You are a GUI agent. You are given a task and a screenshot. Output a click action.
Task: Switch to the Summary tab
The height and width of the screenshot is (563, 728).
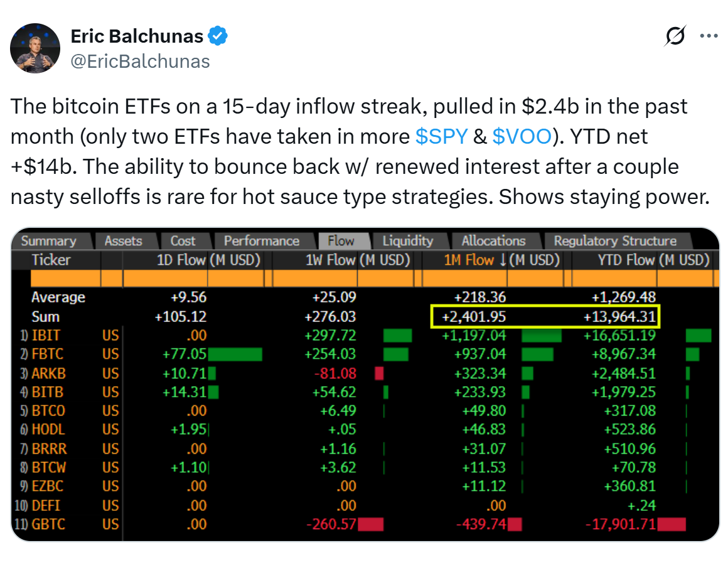(x=48, y=241)
